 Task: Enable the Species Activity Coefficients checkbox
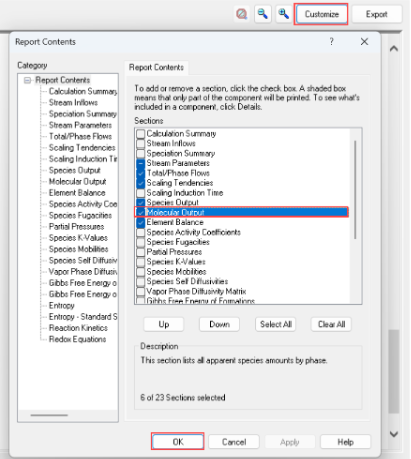141,232
